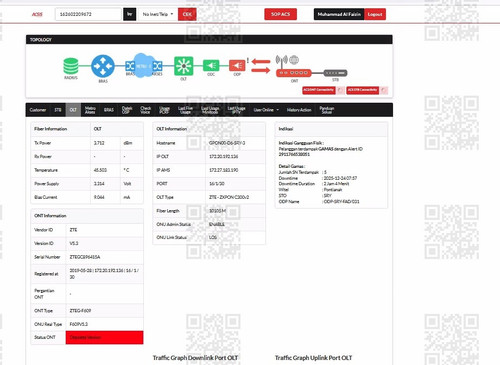The width and height of the screenshot is (500, 365).
Task: Click the Hostname value GPON00-D6-SRY-3
Action: pos(227,143)
